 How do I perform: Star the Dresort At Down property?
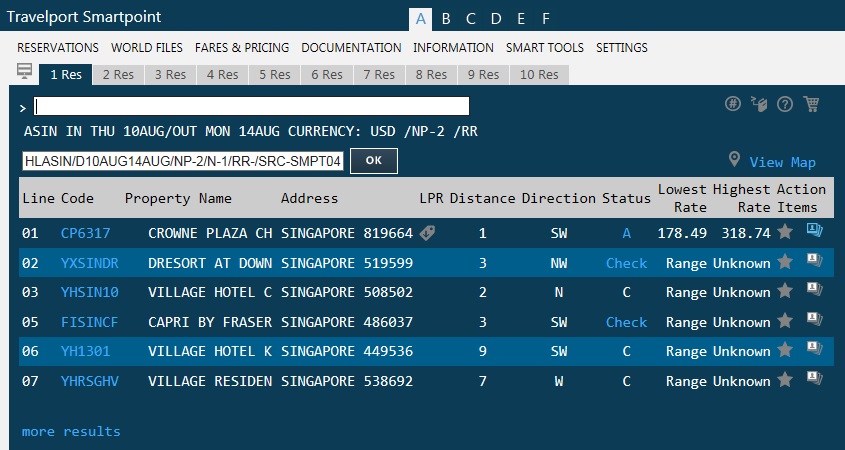coord(785,262)
